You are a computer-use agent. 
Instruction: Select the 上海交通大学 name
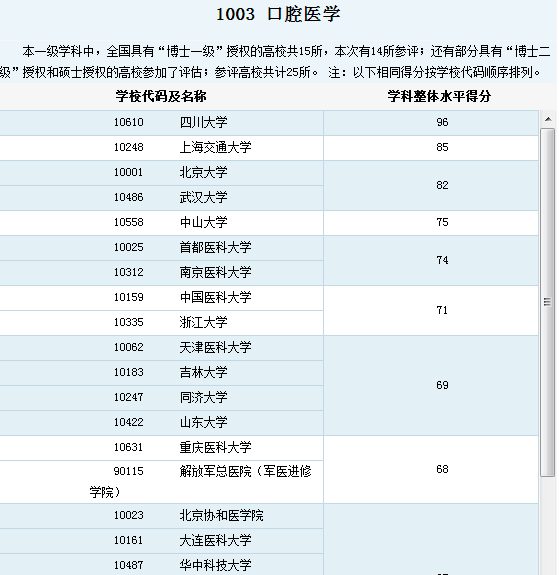click(216, 147)
